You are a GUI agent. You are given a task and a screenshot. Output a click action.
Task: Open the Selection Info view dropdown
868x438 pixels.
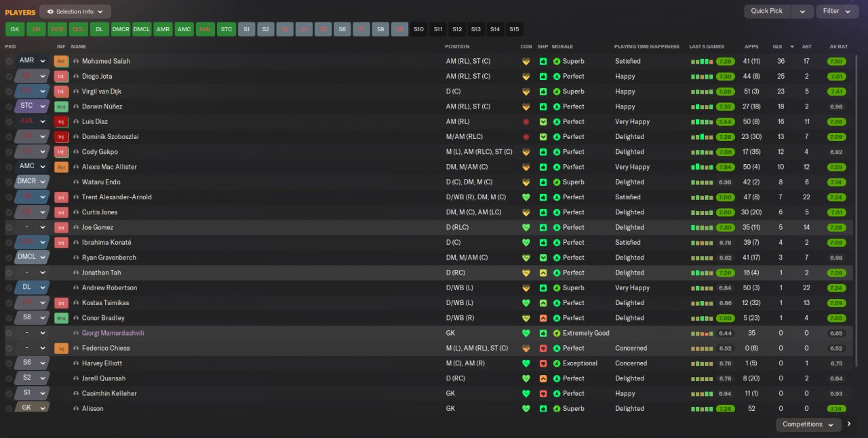coord(75,12)
